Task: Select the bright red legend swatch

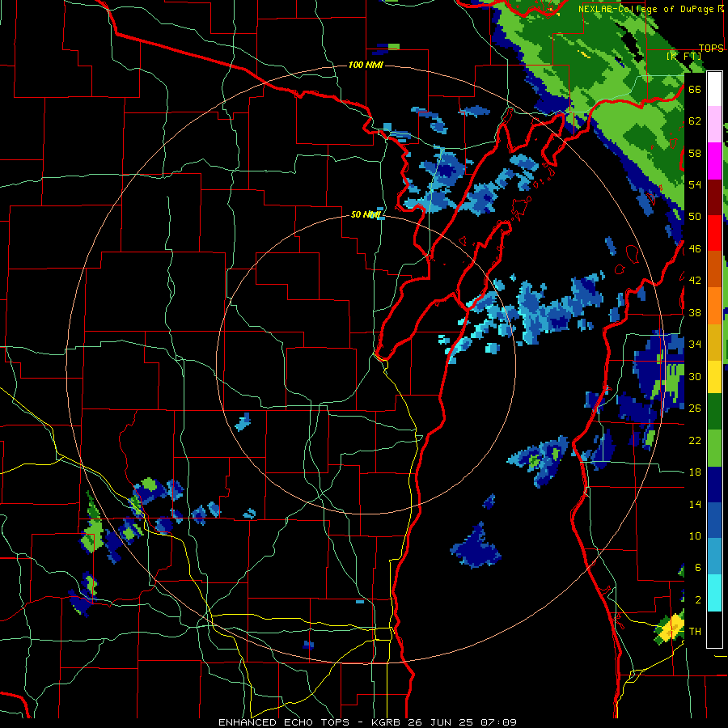Action: click(714, 233)
